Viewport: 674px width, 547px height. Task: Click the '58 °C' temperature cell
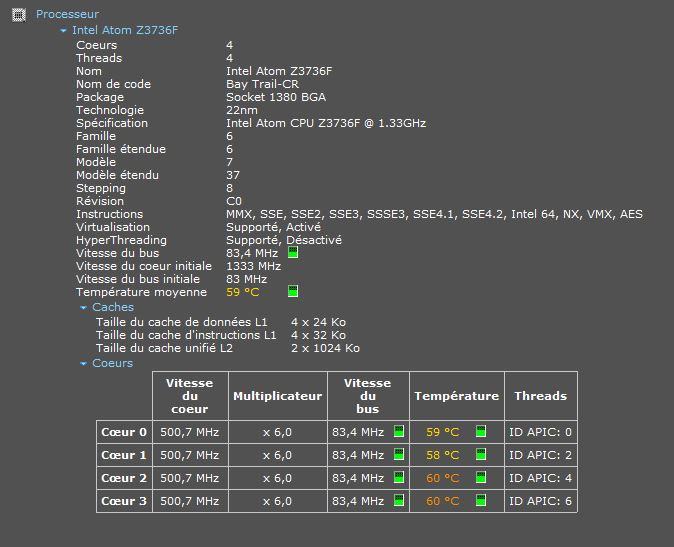click(x=443, y=455)
